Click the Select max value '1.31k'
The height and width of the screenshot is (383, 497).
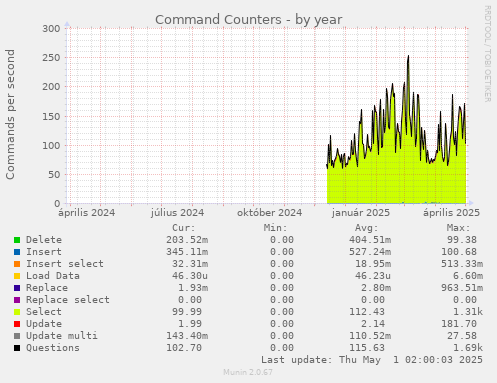tap(468, 312)
